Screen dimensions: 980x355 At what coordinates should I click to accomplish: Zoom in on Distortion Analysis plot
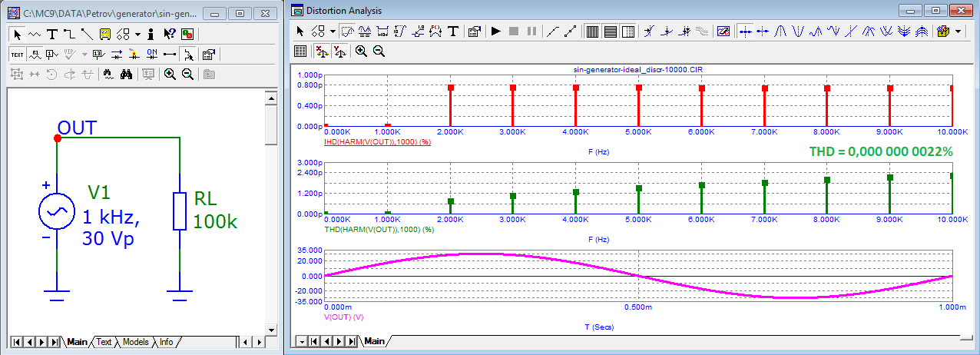pos(361,51)
